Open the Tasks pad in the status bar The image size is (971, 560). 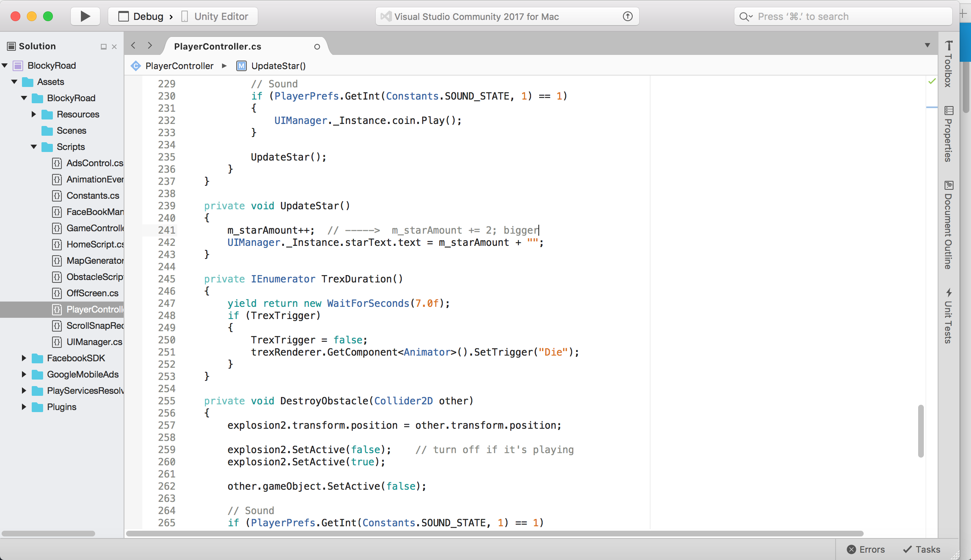pyautogui.click(x=921, y=549)
